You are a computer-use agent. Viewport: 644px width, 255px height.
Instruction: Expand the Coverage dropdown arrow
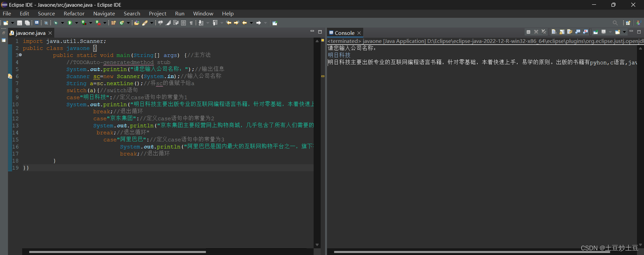coord(91,23)
